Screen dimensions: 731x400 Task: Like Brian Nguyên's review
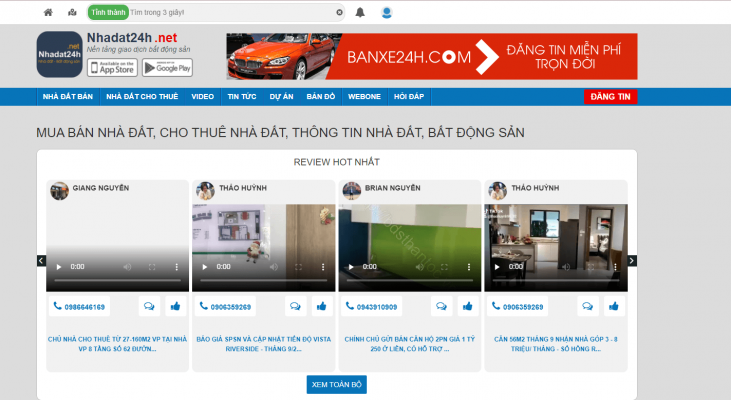click(x=468, y=306)
